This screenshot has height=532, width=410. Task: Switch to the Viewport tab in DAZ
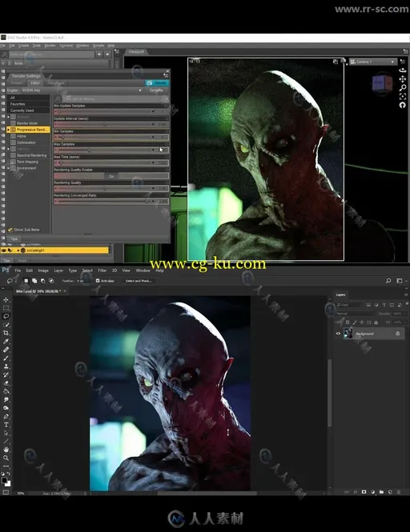(136, 51)
